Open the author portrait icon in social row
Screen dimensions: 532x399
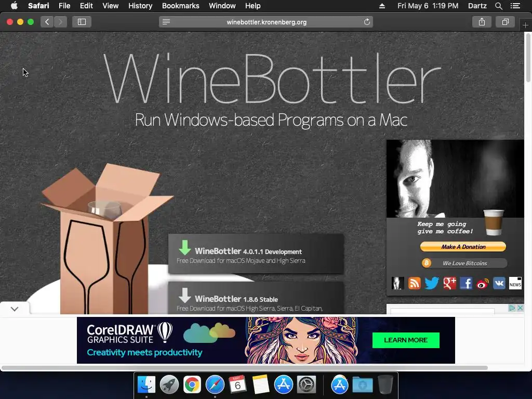pyautogui.click(x=397, y=283)
